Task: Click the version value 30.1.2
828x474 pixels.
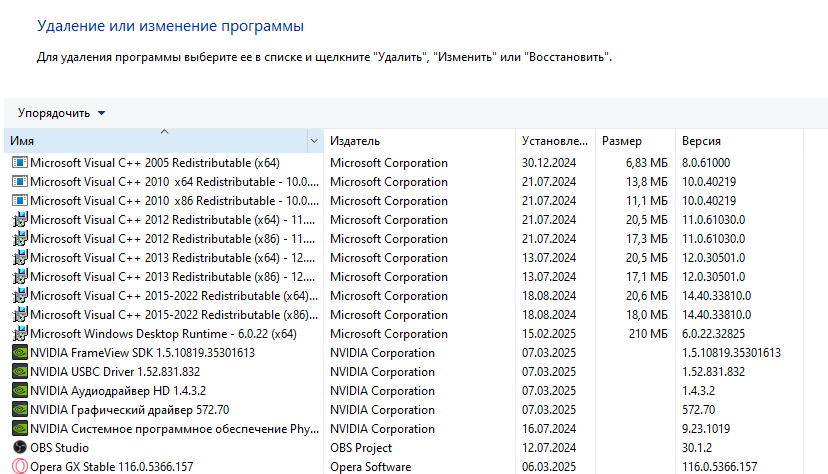Action: [x=697, y=448]
